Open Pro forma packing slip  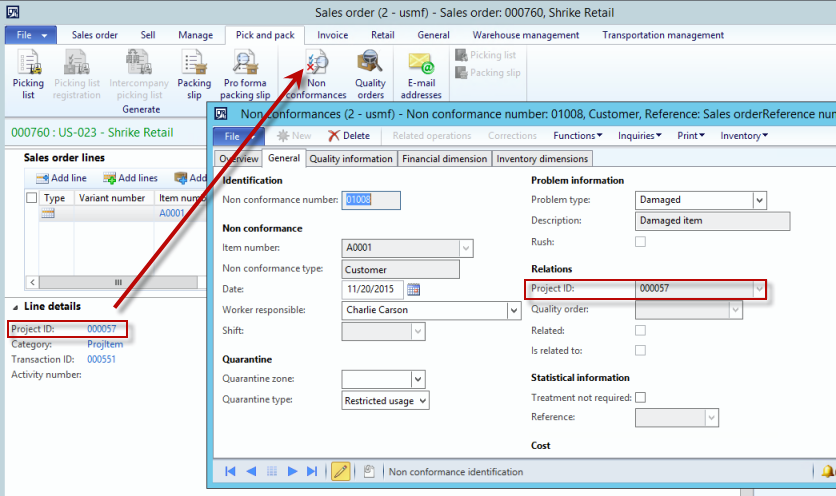point(245,75)
